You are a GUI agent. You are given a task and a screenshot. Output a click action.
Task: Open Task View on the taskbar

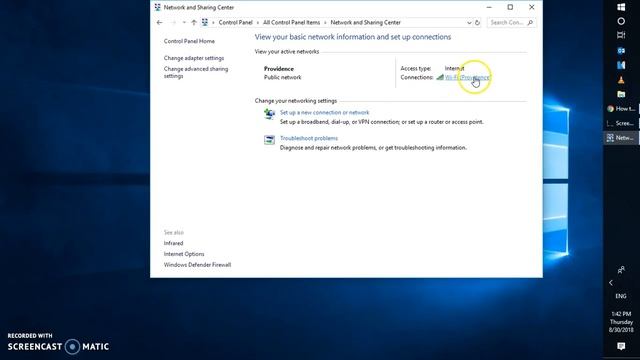coord(621,36)
